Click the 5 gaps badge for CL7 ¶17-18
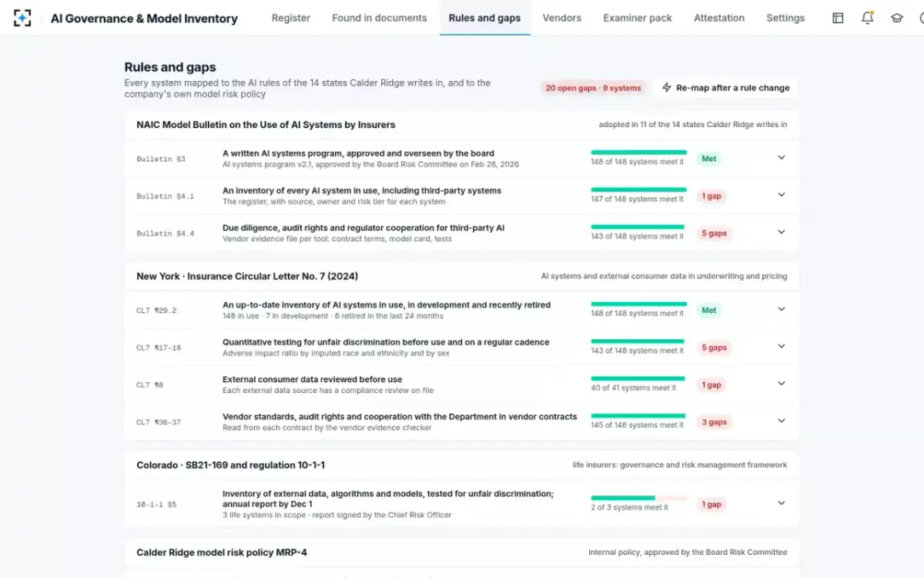 [x=715, y=348]
